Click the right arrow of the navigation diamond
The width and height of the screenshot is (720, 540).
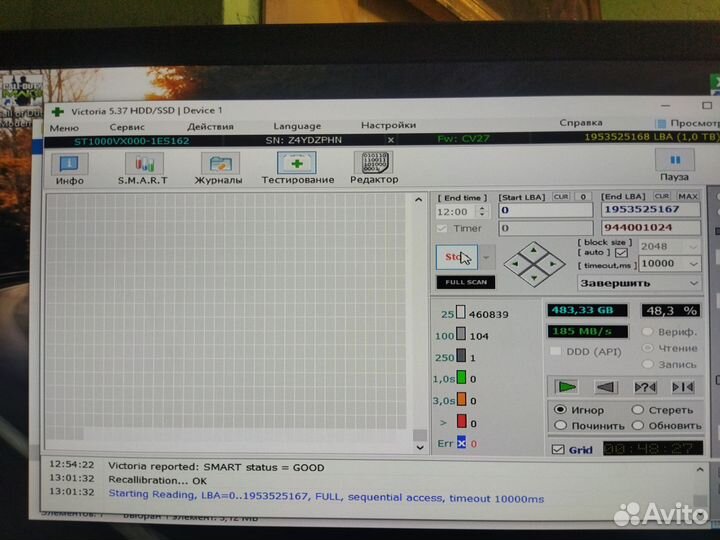(x=552, y=264)
